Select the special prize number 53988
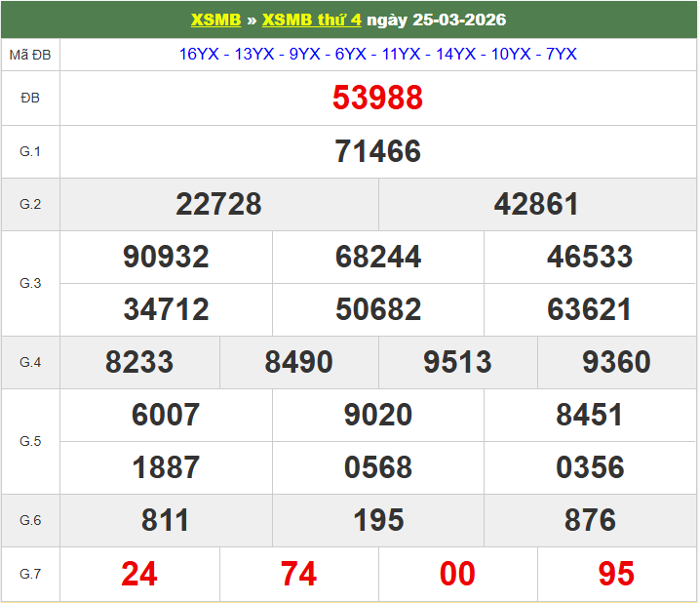The width and height of the screenshot is (700, 603). click(x=377, y=98)
